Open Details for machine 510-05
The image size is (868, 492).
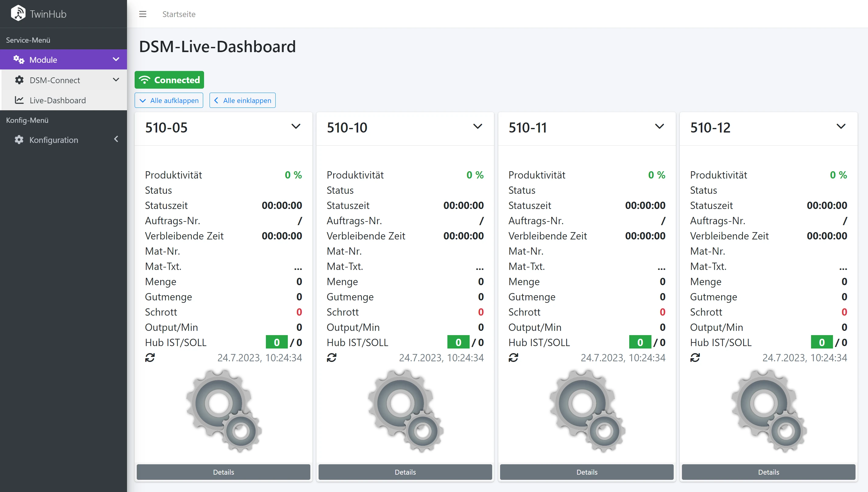[x=224, y=472]
